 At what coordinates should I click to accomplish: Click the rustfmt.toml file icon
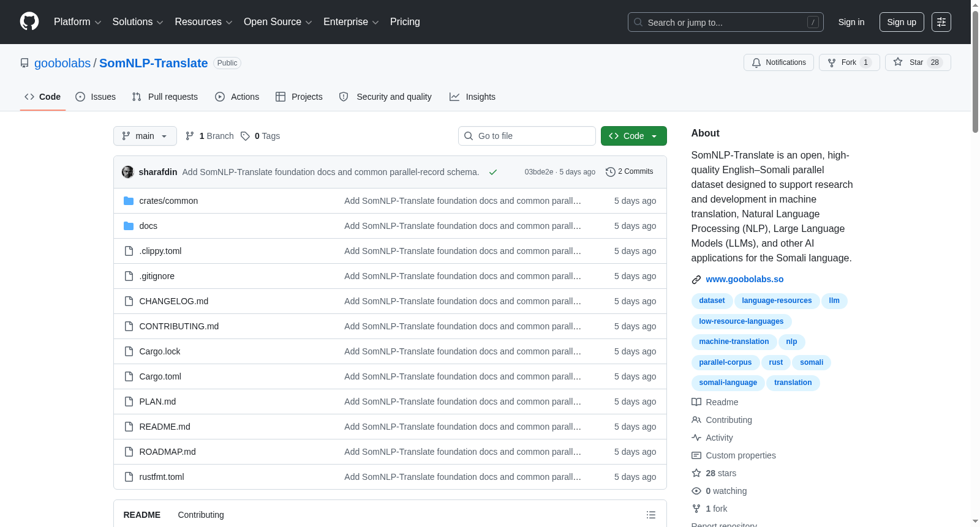click(x=129, y=477)
